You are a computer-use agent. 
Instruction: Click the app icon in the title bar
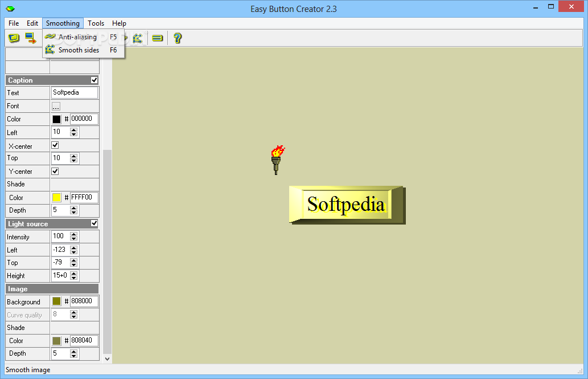[x=10, y=9]
